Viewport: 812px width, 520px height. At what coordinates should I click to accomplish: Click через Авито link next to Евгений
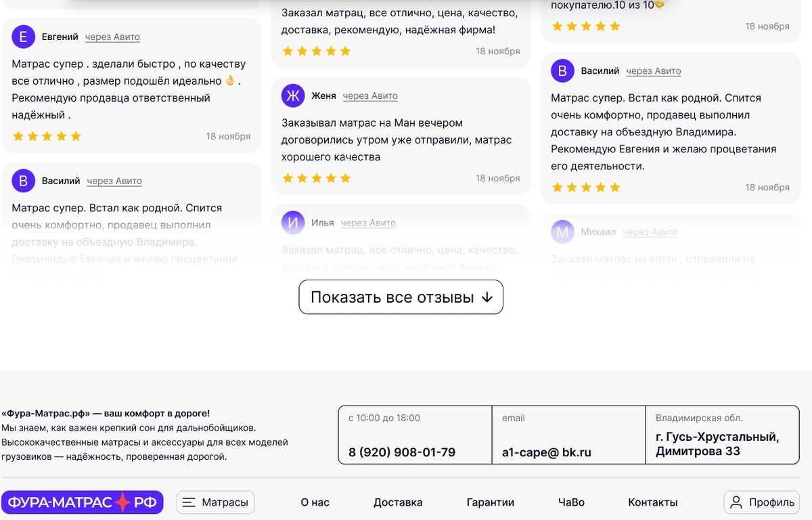pos(112,37)
